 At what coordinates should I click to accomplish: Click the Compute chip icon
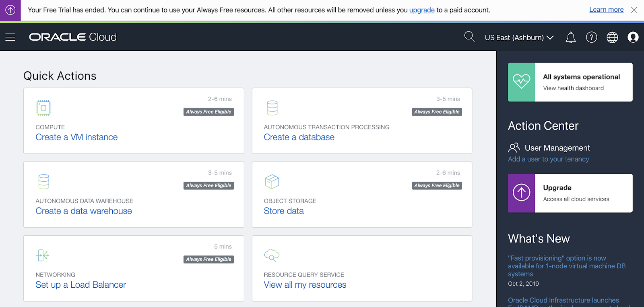[x=43, y=108]
